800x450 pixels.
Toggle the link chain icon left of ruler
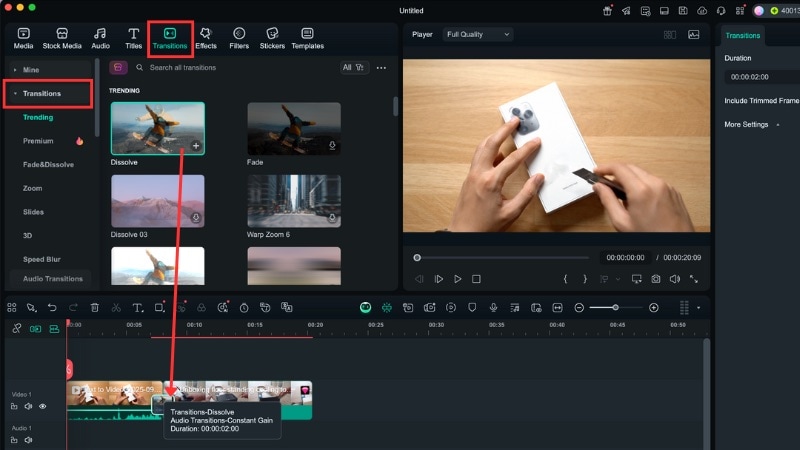click(17, 329)
